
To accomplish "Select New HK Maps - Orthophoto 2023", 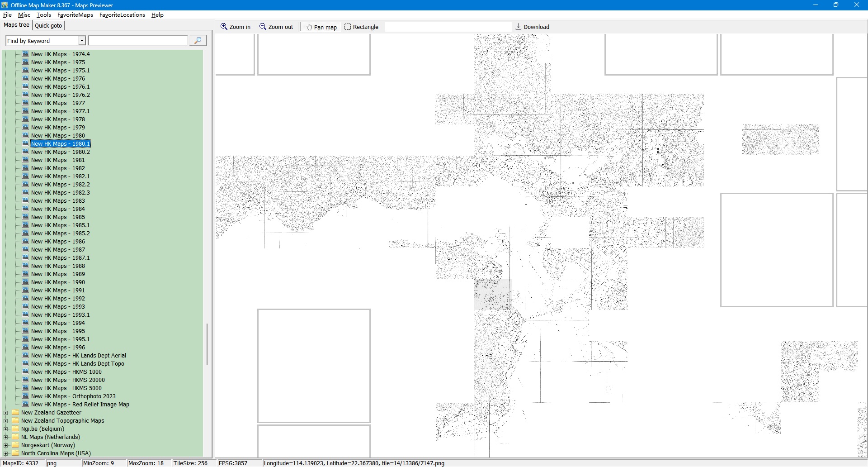I will [x=73, y=396].
